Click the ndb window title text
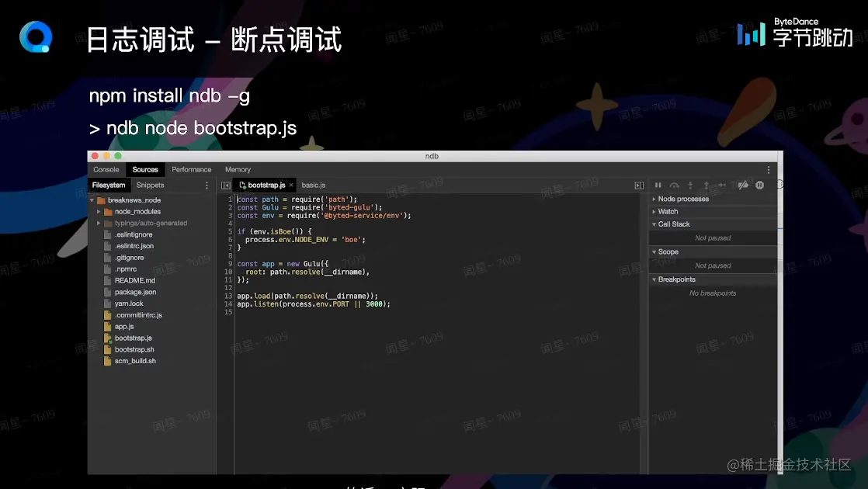This screenshot has height=489, width=868. [432, 157]
